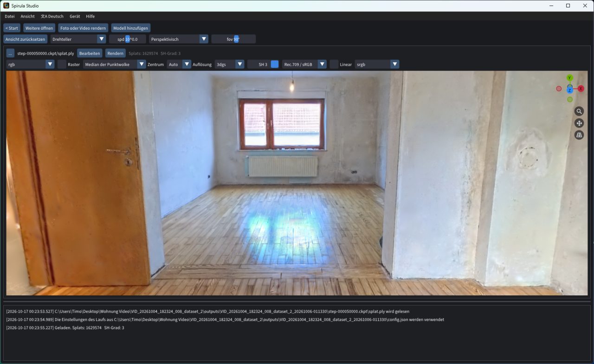Click the SH 3 degree slider
This screenshot has width=594, height=364.
(x=263, y=64)
